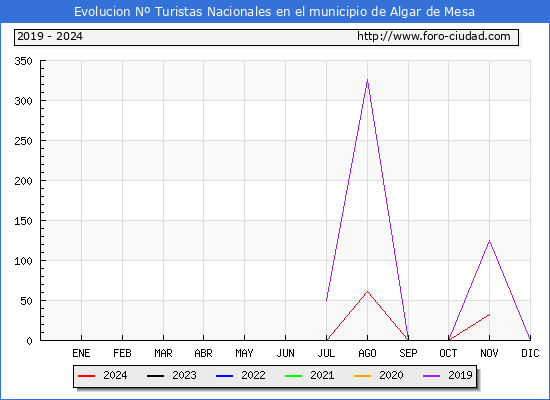Select the 2021 legend label

coord(322,375)
